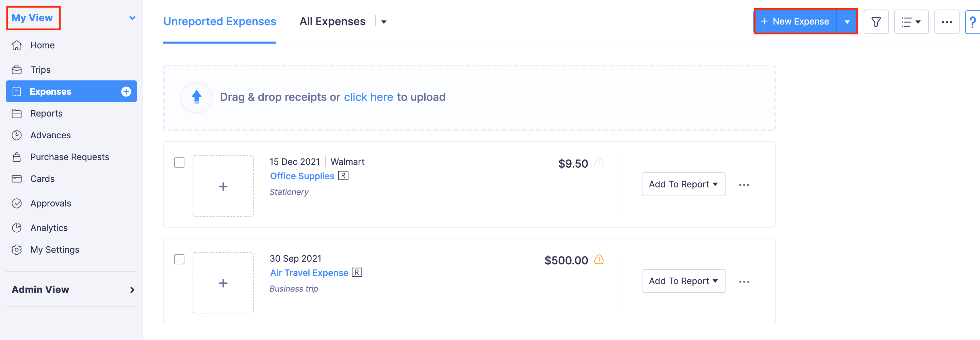The height and width of the screenshot is (340, 980).
Task: Open the list view options icon
Action: 911,22
